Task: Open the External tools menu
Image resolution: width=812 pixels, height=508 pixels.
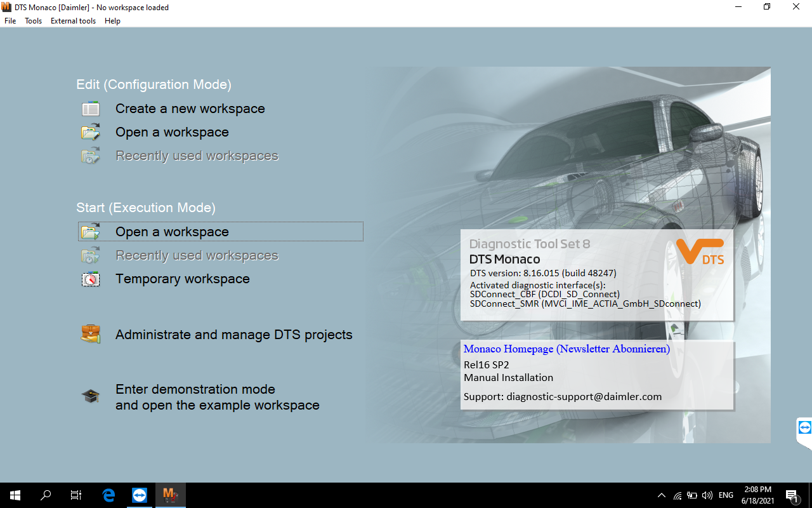Action: coord(74,21)
